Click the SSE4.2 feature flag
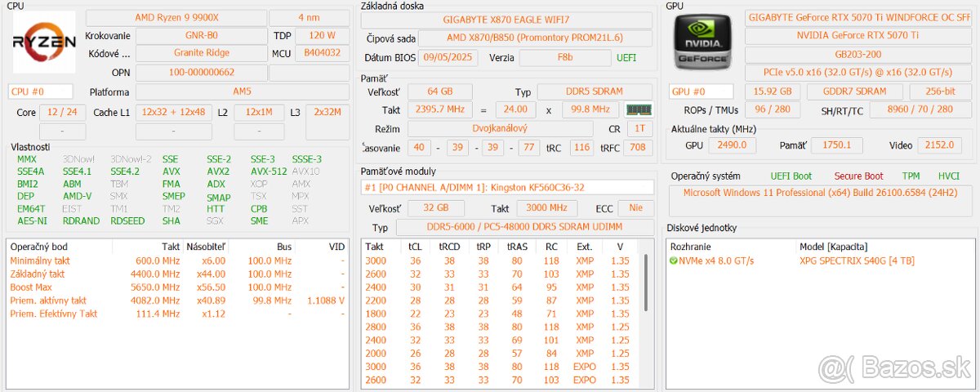The width and height of the screenshot is (980, 392). pos(125,171)
